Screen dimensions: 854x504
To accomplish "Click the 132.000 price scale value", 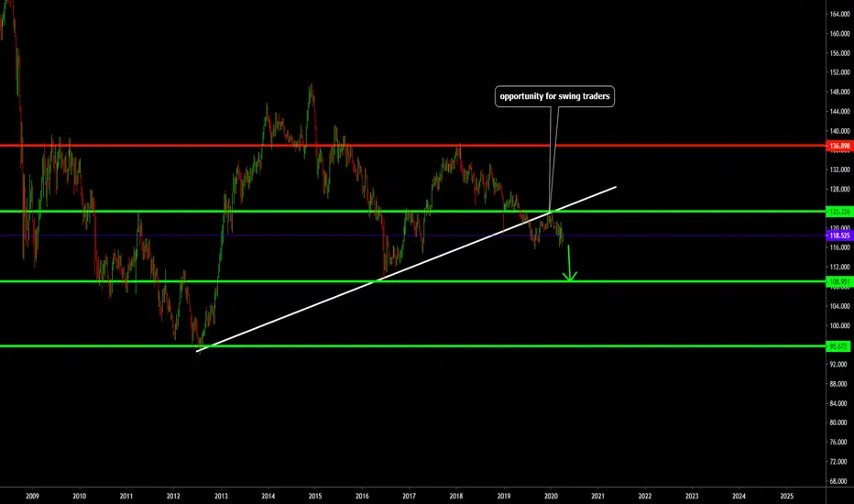I will [840, 170].
